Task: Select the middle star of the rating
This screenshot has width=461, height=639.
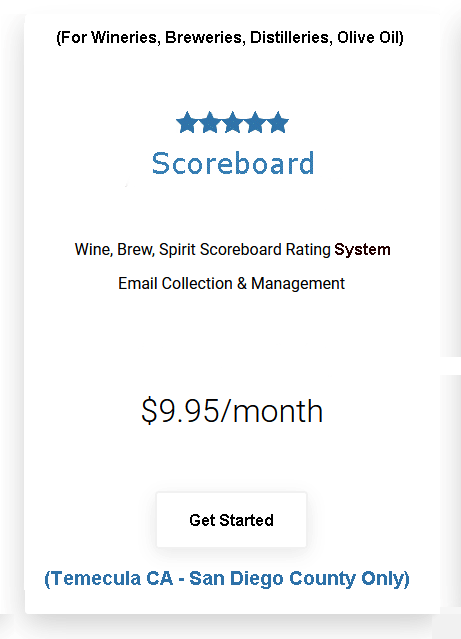Action: 232,122
